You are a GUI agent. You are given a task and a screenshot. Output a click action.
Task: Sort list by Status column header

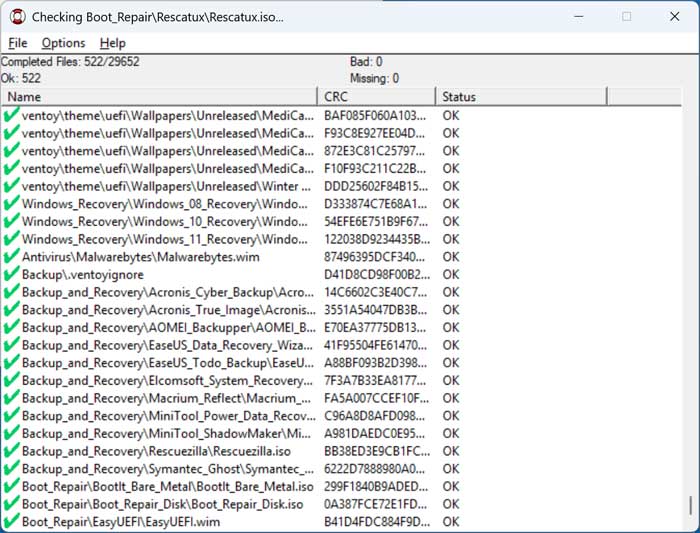[520, 97]
